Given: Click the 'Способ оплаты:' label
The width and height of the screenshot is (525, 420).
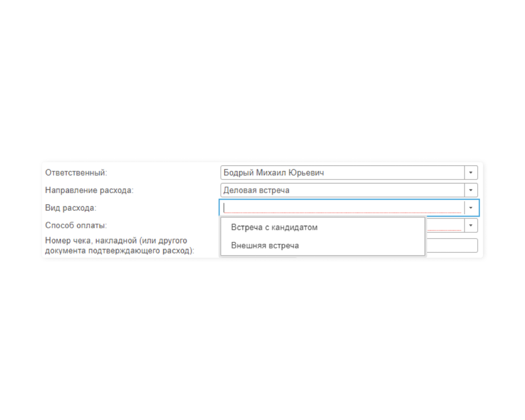Looking at the screenshot, I should (x=76, y=225).
